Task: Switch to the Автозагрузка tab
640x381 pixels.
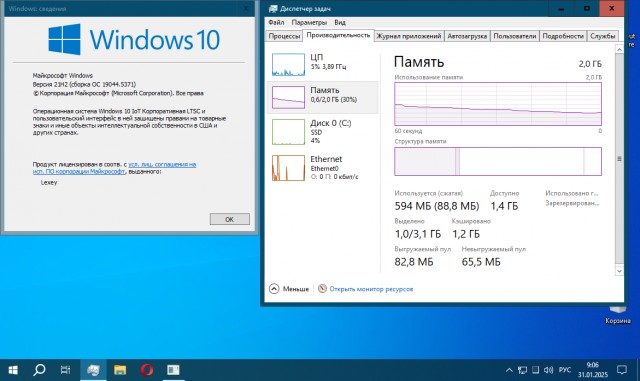Action: point(467,36)
